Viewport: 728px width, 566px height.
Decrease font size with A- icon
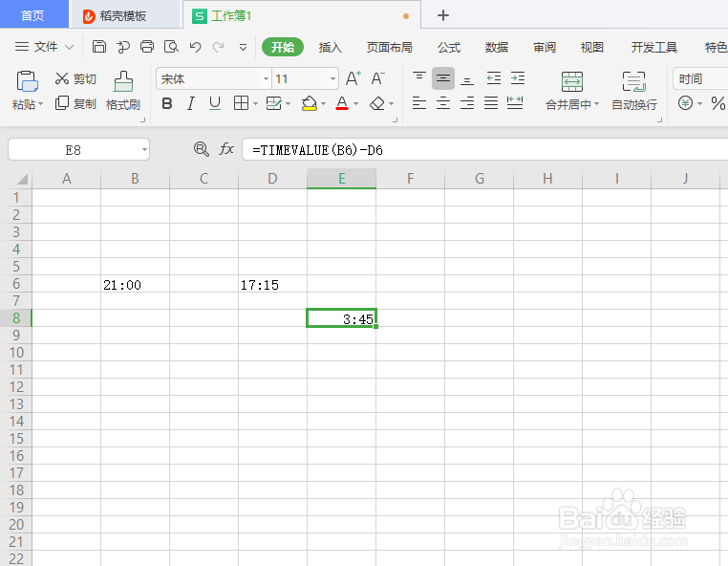[377, 78]
